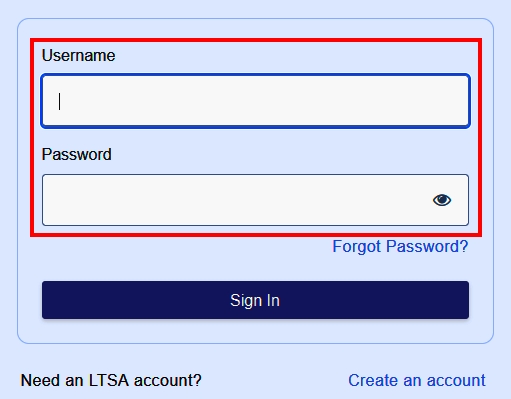The width and height of the screenshot is (511, 399).
Task: Show password using the eye icon
Action: coord(442,200)
